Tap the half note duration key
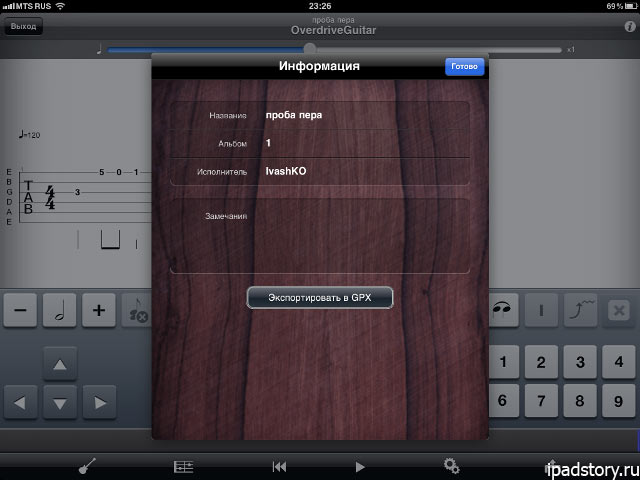 pos(60,310)
